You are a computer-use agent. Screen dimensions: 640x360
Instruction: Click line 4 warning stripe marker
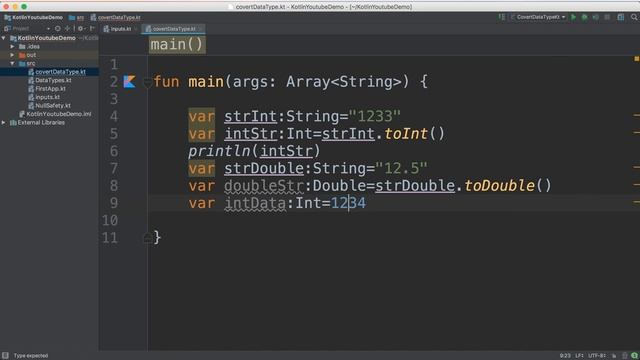click(x=636, y=116)
